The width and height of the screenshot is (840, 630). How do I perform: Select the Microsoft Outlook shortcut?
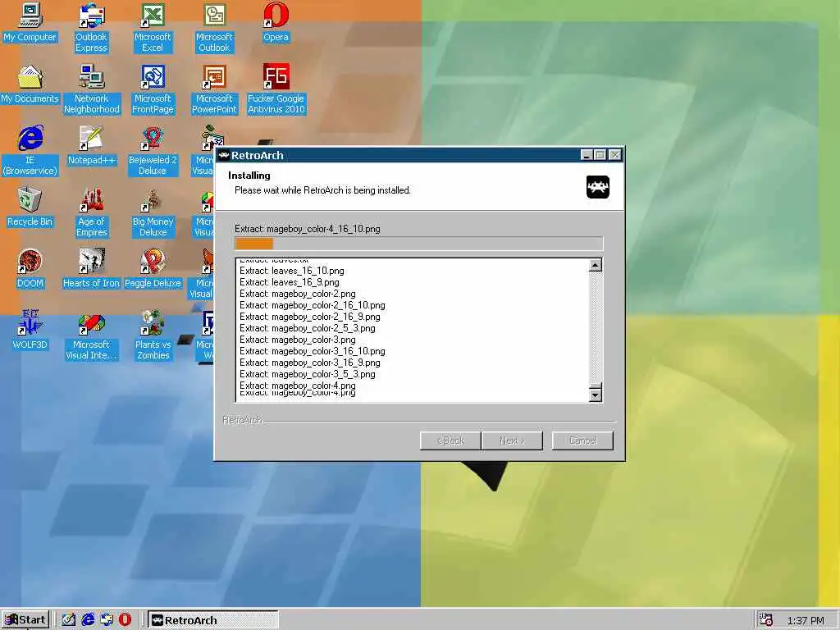[214, 28]
